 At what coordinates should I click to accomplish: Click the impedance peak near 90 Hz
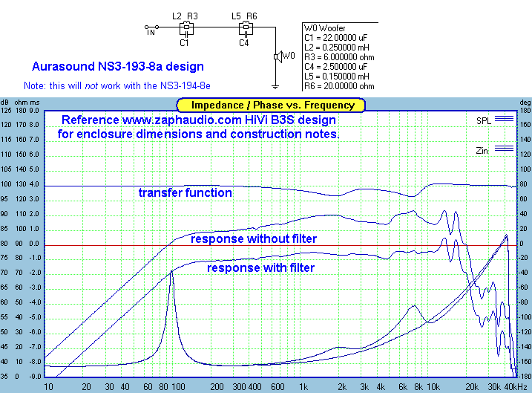(x=171, y=272)
